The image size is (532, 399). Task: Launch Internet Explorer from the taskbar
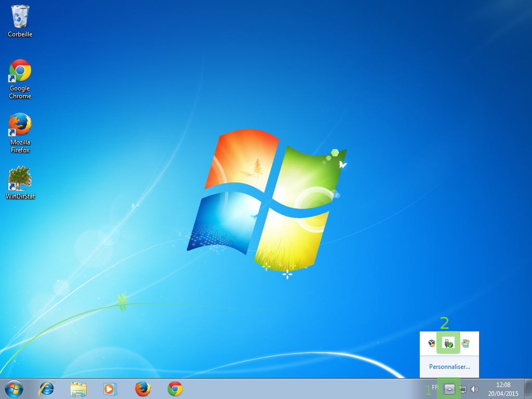47,389
